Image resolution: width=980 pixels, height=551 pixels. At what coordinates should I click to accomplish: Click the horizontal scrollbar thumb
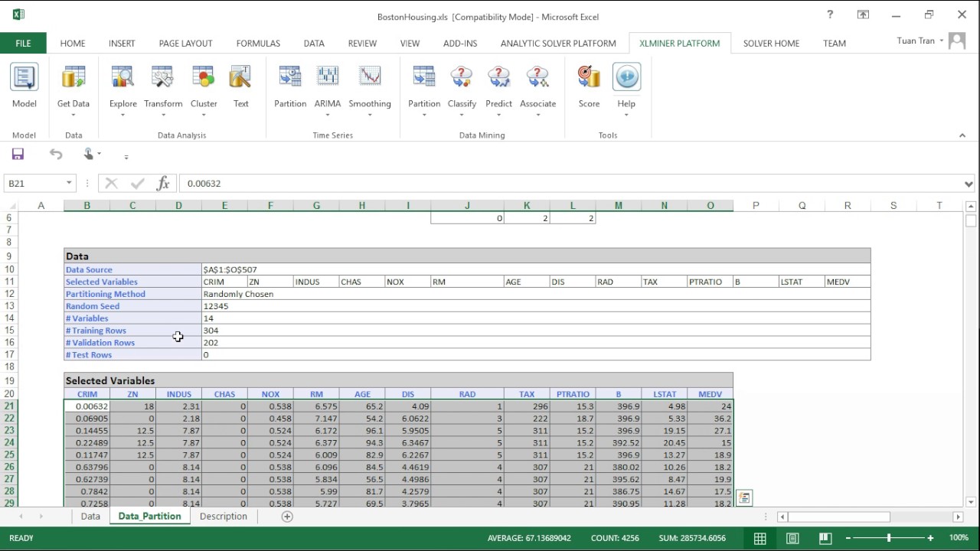[x=838, y=517]
